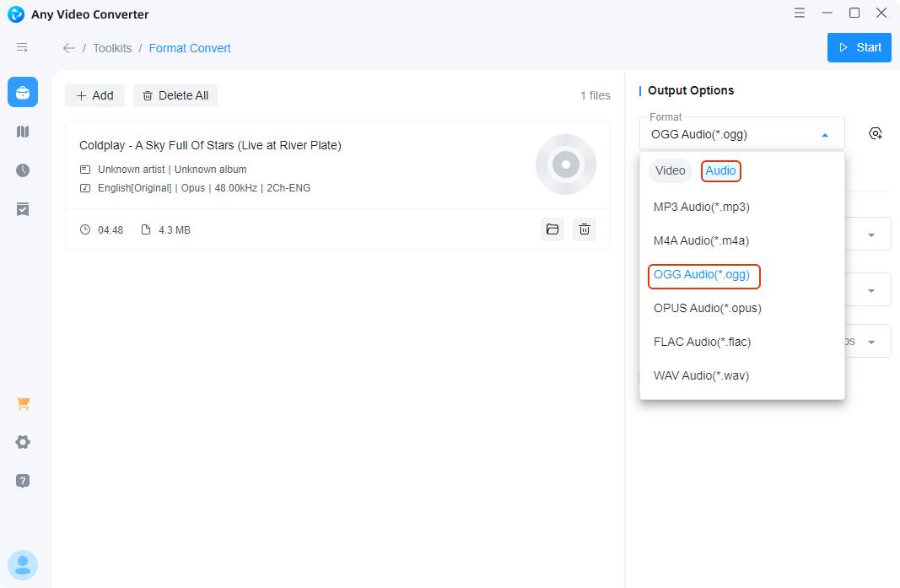Open the Toolkits briefcase icon in sidebar
This screenshot has width=900, height=588.
point(23,92)
